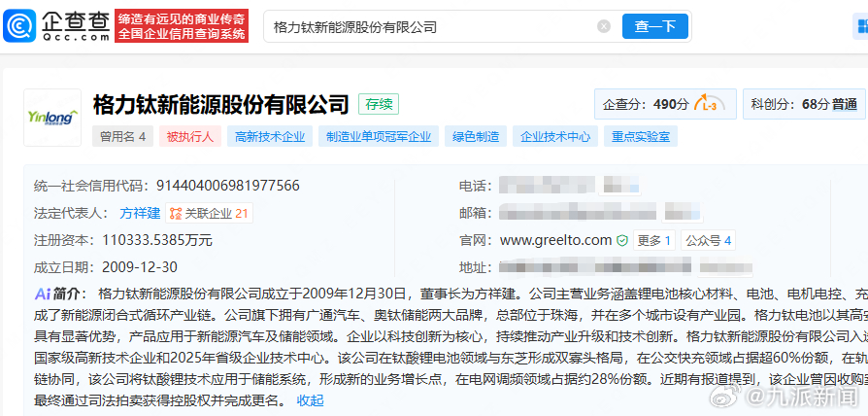Expand the 曾用名 4 former names tag
The width and height of the screenshot is (868, 416).
tap(122, 136)
